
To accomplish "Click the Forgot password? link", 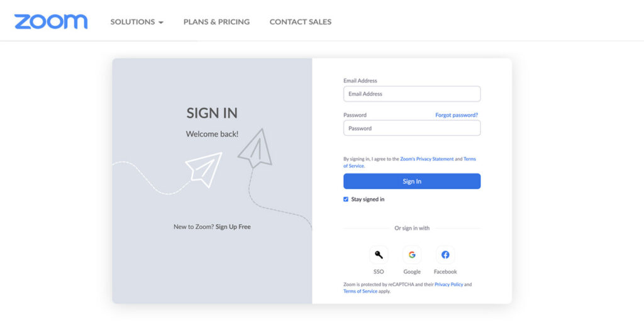I will [457, 115].
